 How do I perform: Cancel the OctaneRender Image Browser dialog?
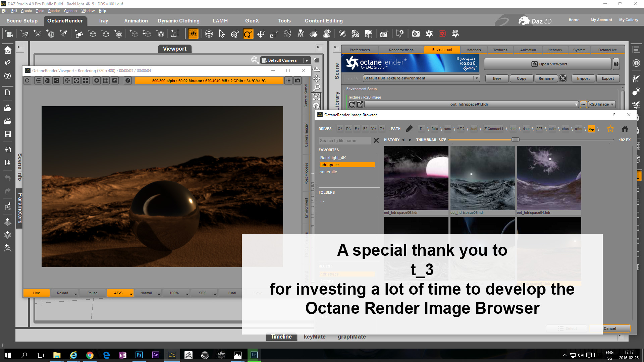[610, 328]
